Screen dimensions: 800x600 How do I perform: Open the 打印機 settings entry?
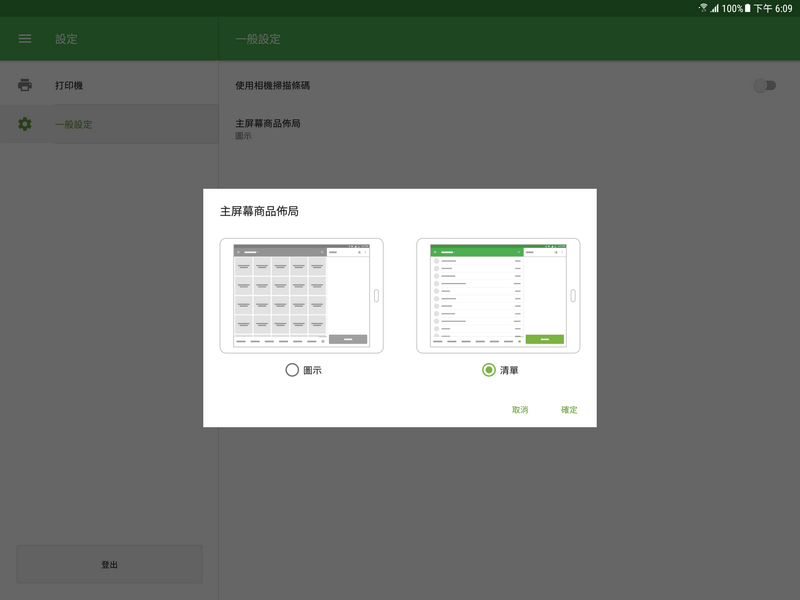pyautogui.click(x=69, y=86)
